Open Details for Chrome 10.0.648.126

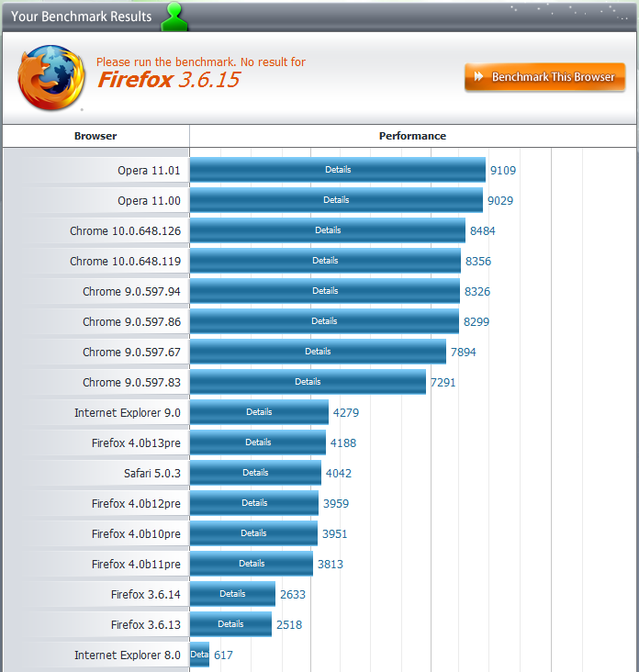coord(328,230)
